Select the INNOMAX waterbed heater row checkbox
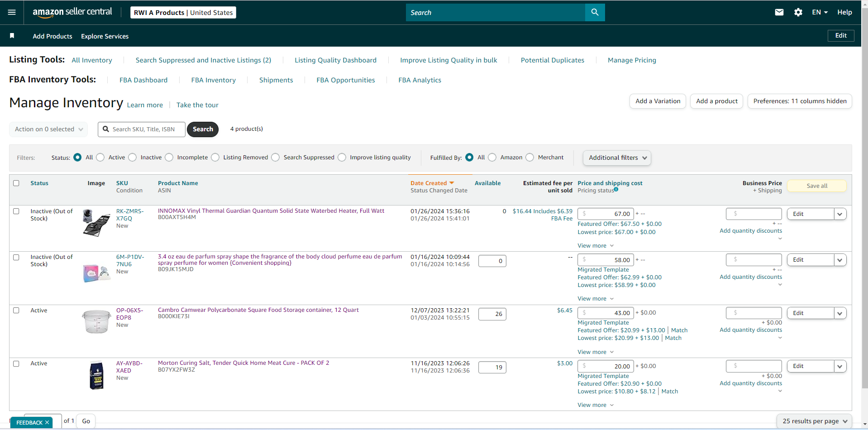Screen dimensions: 868x430 pos(16,211)
